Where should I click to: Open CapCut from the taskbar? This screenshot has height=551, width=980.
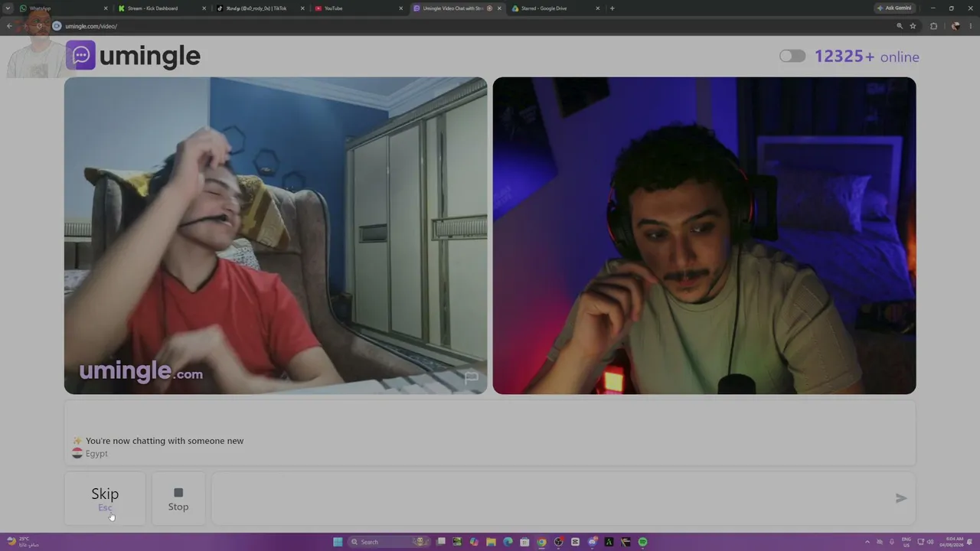575,542
